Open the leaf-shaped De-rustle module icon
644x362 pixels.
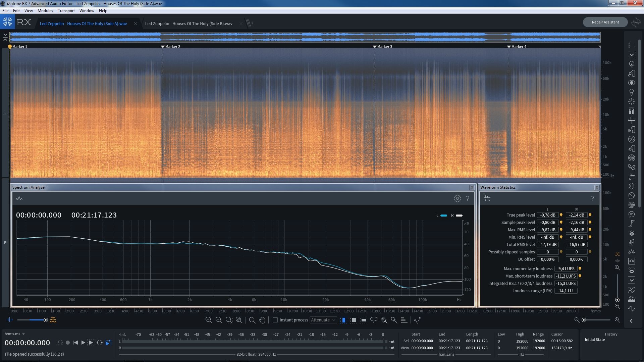[x=632, y=167]
